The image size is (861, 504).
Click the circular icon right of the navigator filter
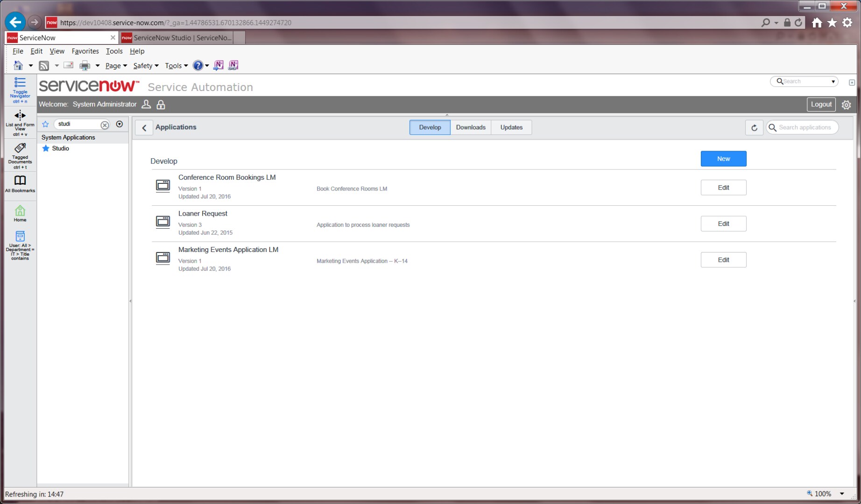(x=120, y=124)
